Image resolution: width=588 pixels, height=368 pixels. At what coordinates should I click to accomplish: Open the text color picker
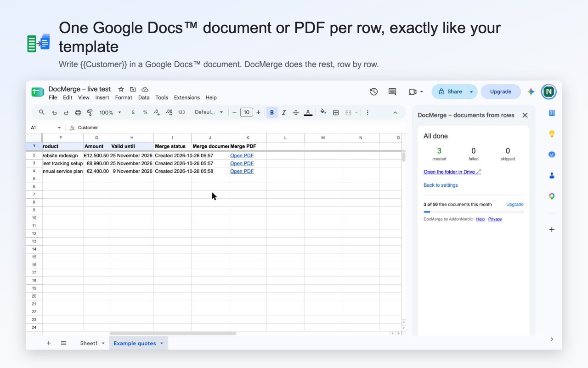(308, 112)
